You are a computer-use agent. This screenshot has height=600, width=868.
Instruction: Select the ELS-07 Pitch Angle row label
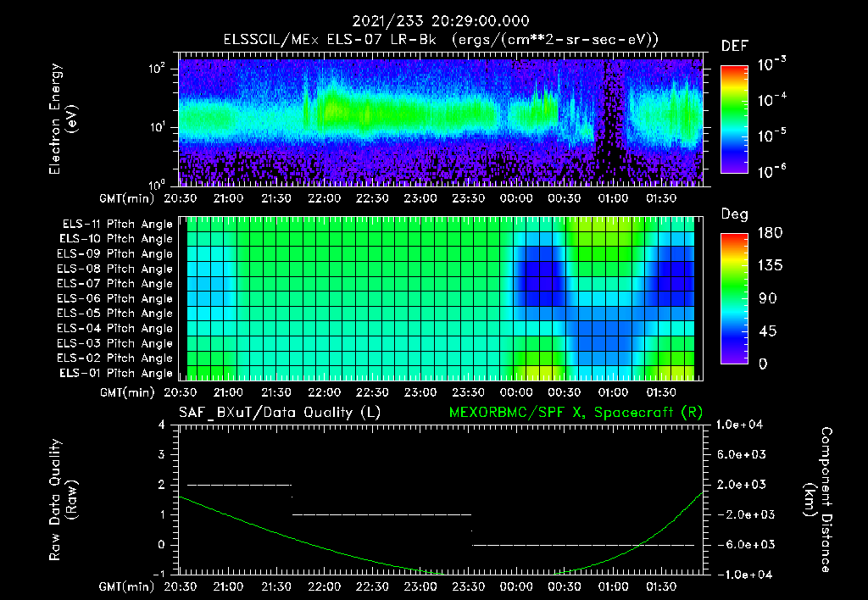coord(115,283)
